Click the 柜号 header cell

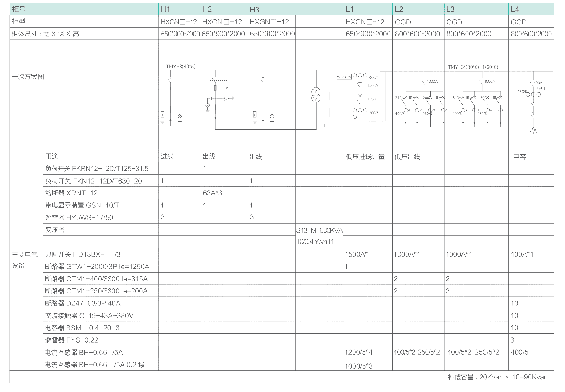[x=19, y=9]
